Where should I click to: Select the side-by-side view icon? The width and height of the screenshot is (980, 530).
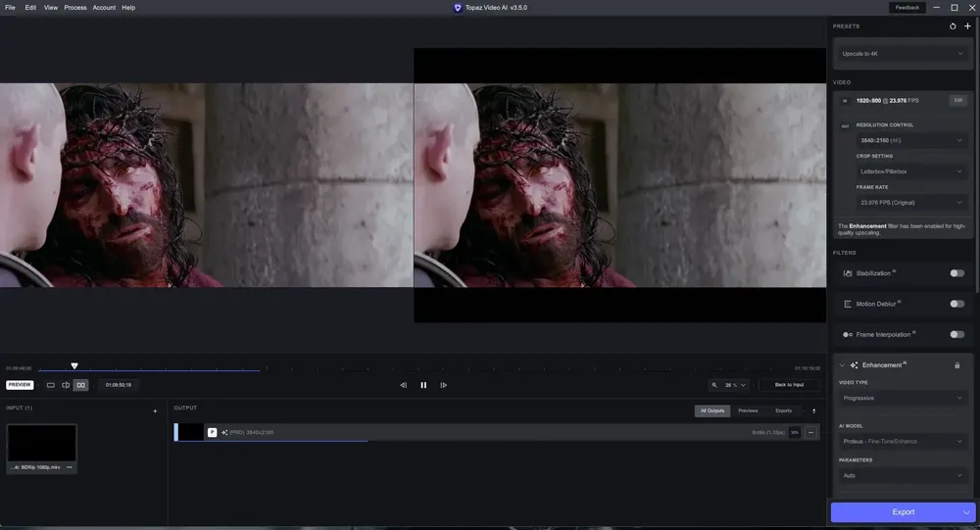(x=80, y=385)
